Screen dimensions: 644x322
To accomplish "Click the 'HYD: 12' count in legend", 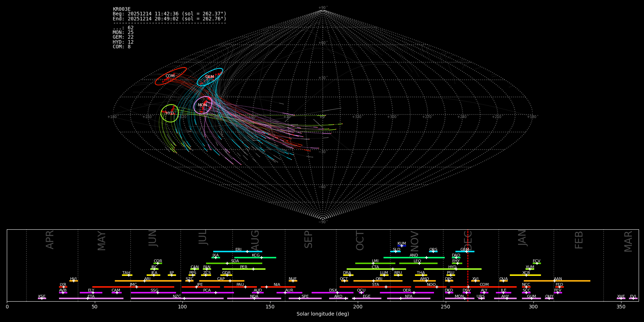I will click(x=123, y=42).
